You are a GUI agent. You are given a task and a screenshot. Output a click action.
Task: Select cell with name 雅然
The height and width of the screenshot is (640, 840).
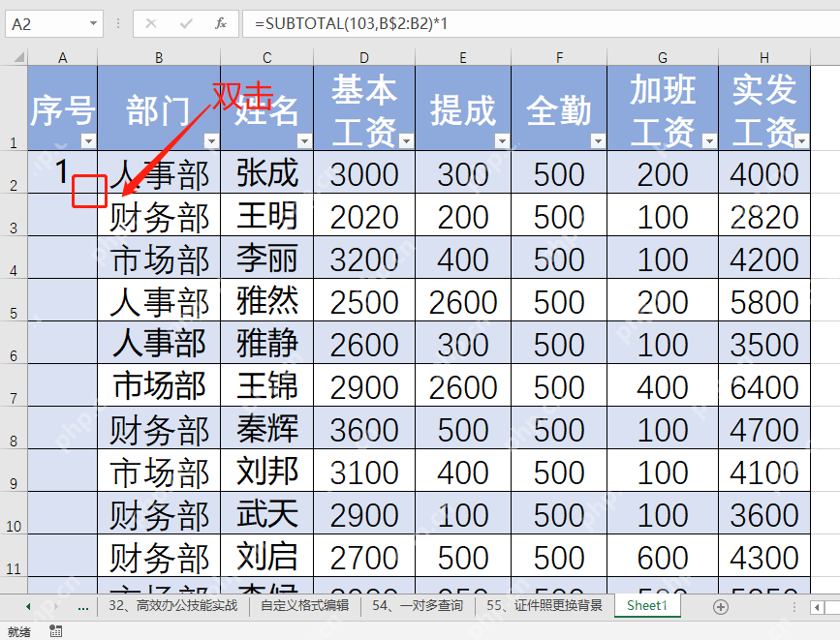266,300
